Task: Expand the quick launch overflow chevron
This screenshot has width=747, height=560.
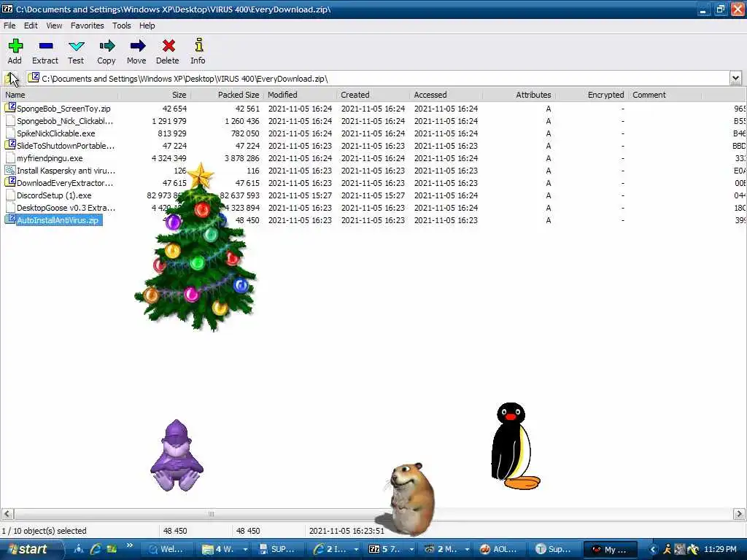Action: coord(130,545)
